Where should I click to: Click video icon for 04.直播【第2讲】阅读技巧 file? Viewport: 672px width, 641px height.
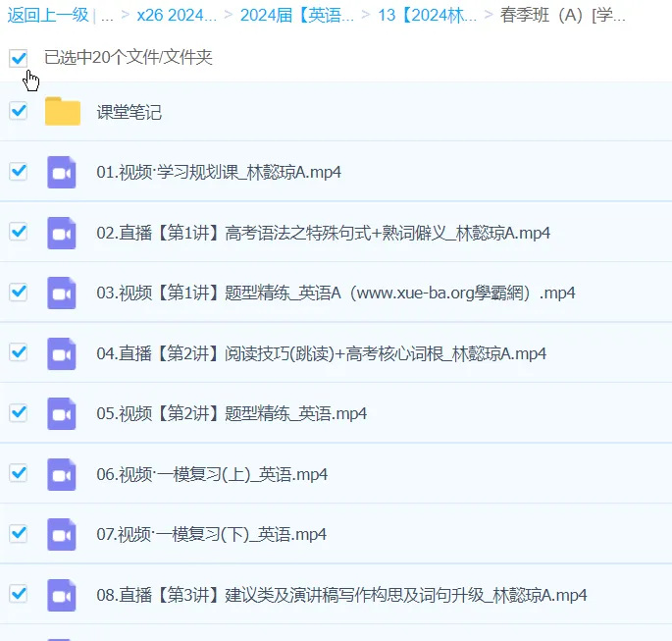[62, 353]
